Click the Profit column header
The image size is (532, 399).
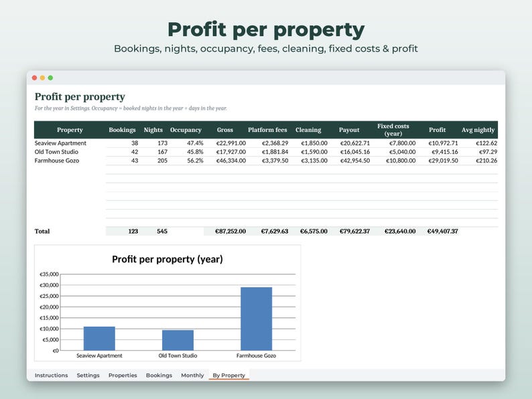[x=437, y=130]
